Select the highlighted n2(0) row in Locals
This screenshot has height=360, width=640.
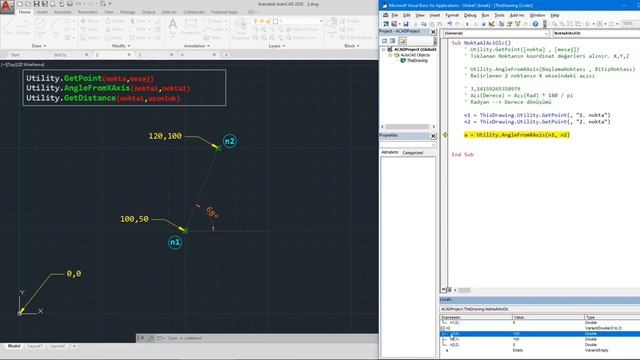point(540,334)
